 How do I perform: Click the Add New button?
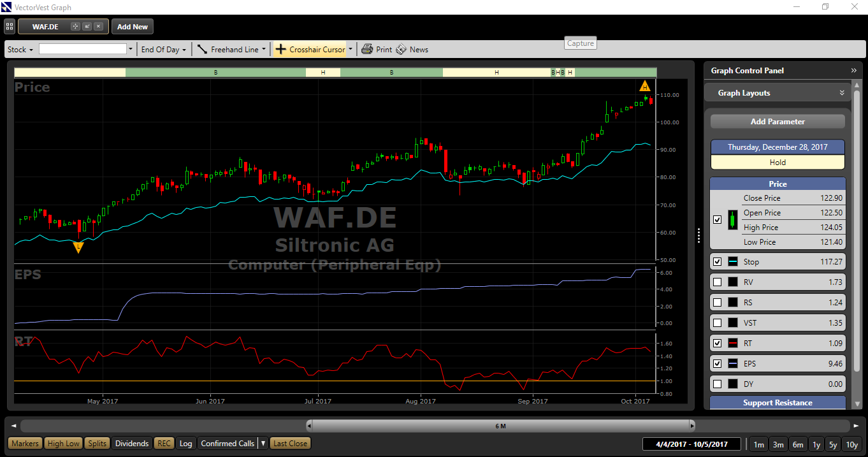[133, 27]
